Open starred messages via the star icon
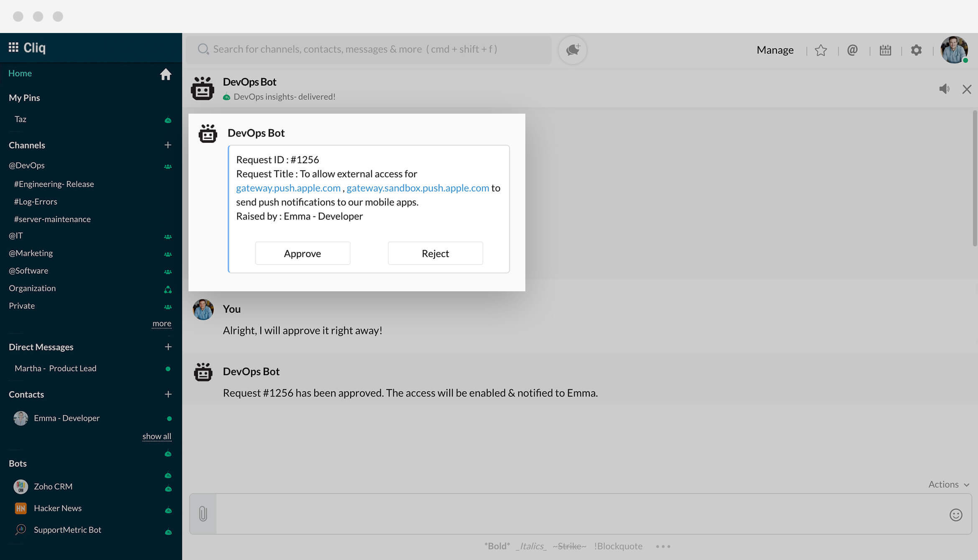978x560 pixels. (820, 50)
